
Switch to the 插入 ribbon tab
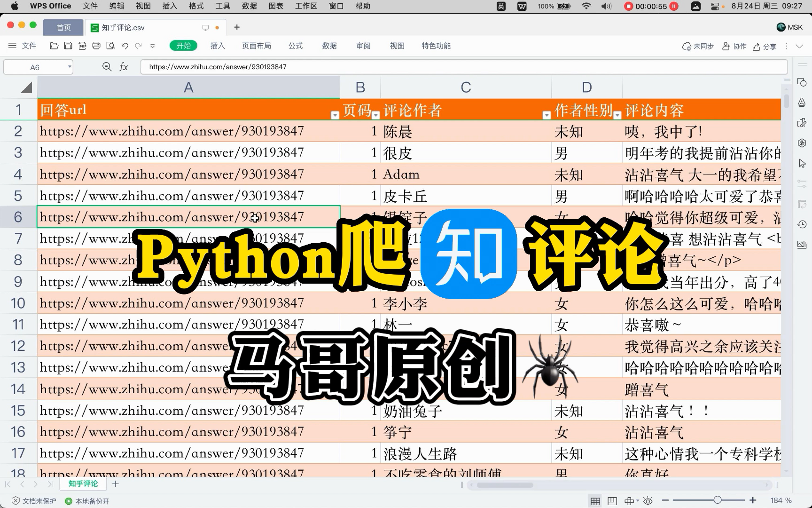[x=218, y=46]
